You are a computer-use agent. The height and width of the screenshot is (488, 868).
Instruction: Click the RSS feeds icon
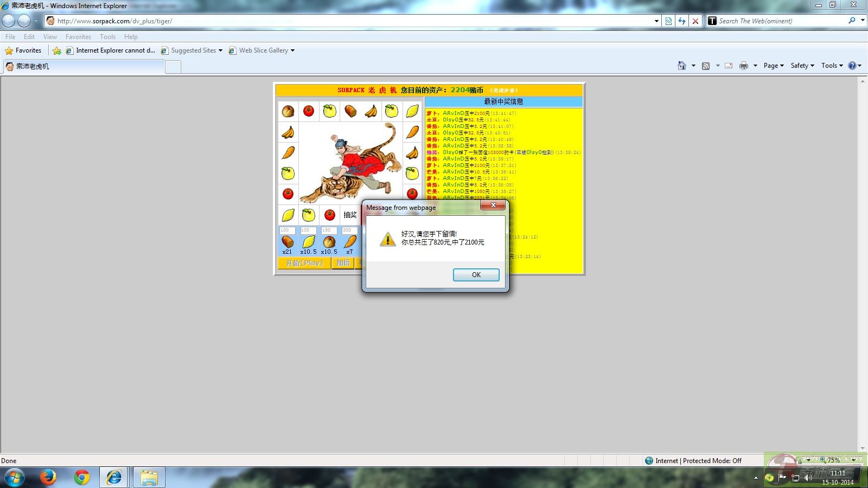(x=706, y=66)
